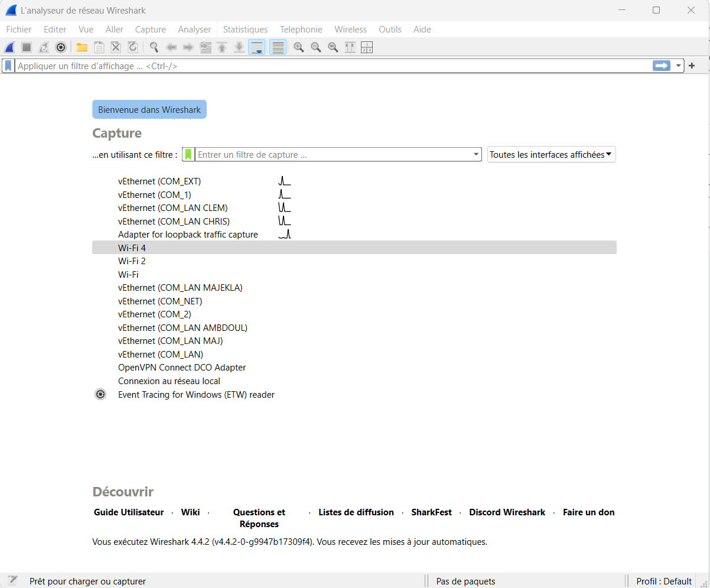
Task: Open the Statistiques menu
Action: pyautogui.click(x=245, y=30)
